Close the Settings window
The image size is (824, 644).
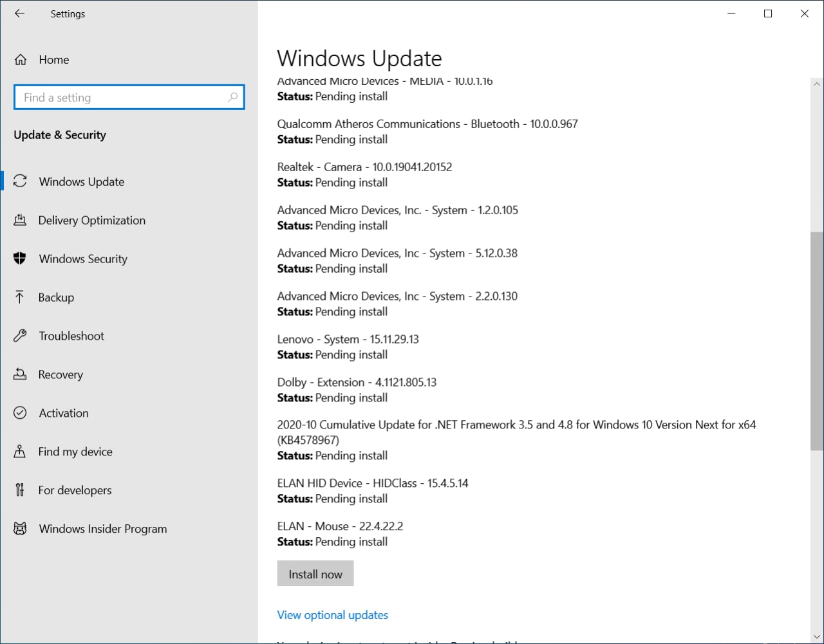click(x=805, y=14)
